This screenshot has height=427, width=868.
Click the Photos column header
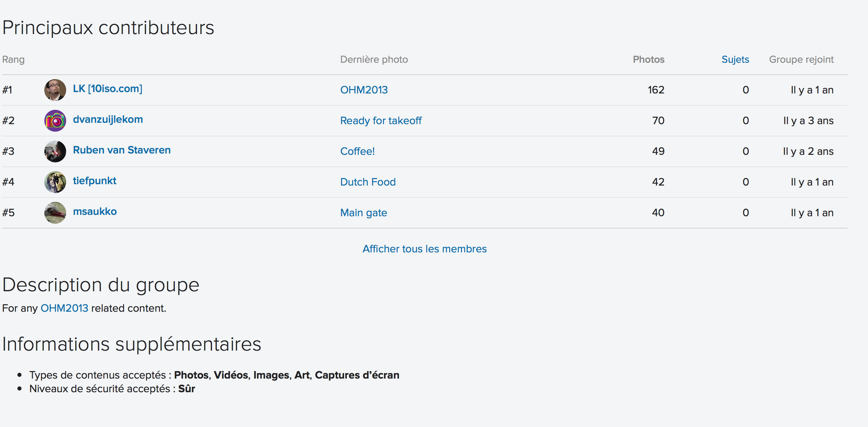(x=648, y=60)
